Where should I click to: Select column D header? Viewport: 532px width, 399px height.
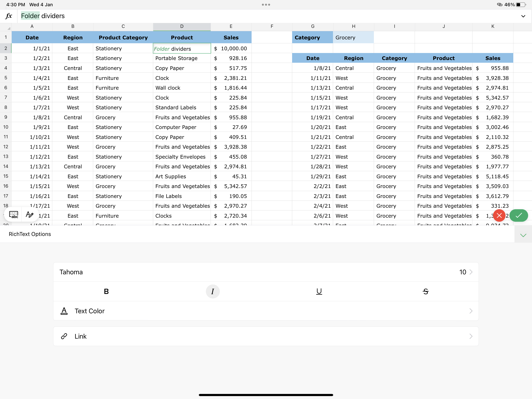[x=182, y=26]
